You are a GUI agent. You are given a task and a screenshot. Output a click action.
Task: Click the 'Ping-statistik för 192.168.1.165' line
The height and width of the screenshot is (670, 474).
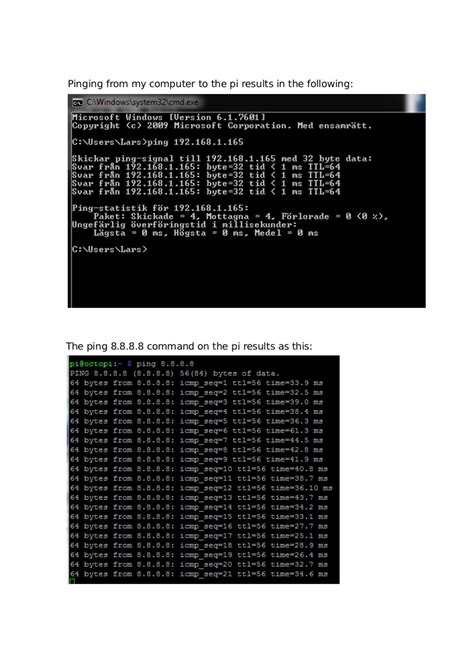click(160, 208)
